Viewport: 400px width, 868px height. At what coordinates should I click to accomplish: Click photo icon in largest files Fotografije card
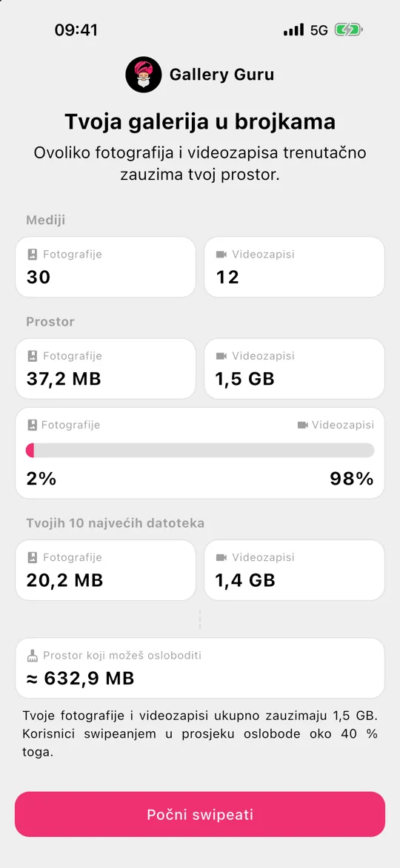(x=33, y=557)
